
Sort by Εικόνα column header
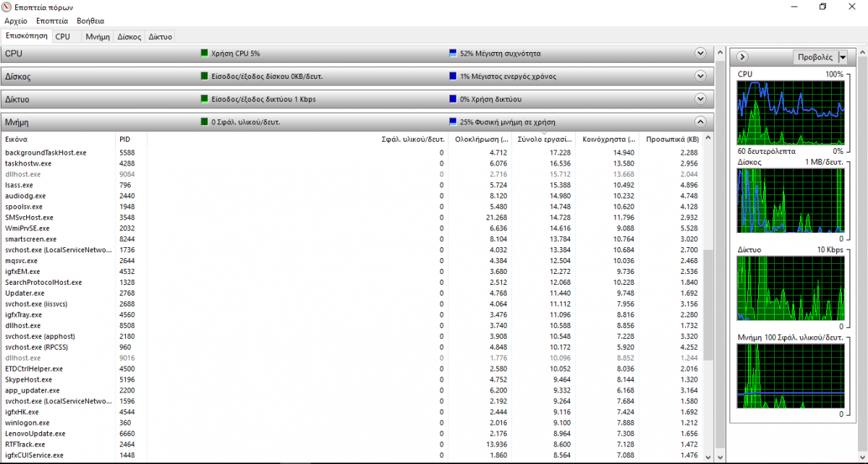pos(58,139)
